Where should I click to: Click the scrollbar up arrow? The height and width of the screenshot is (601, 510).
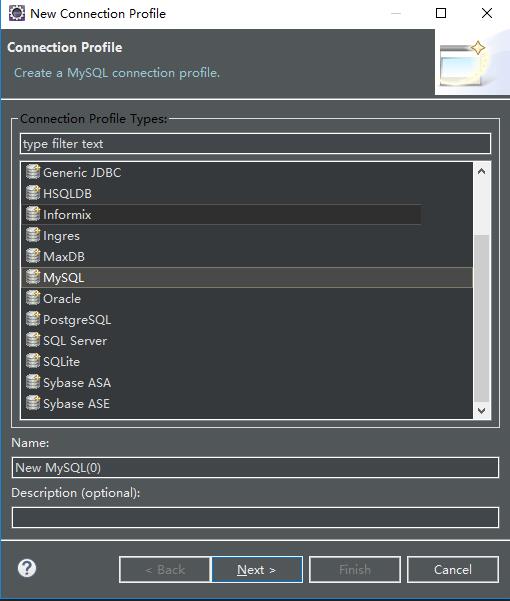(x=482, y=171)
